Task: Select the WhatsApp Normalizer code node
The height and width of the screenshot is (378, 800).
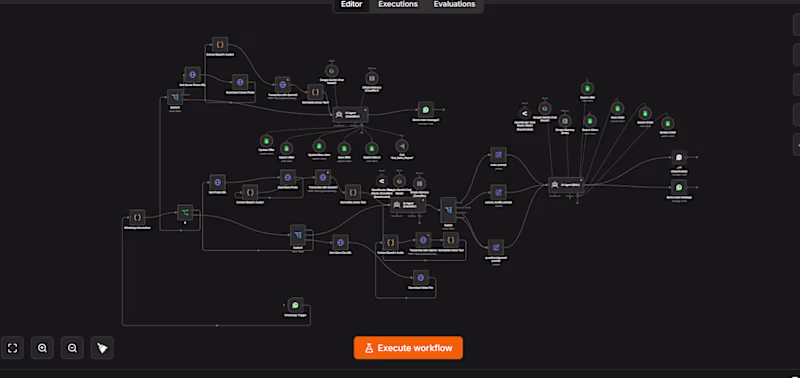Action: (x=137, y=217)
